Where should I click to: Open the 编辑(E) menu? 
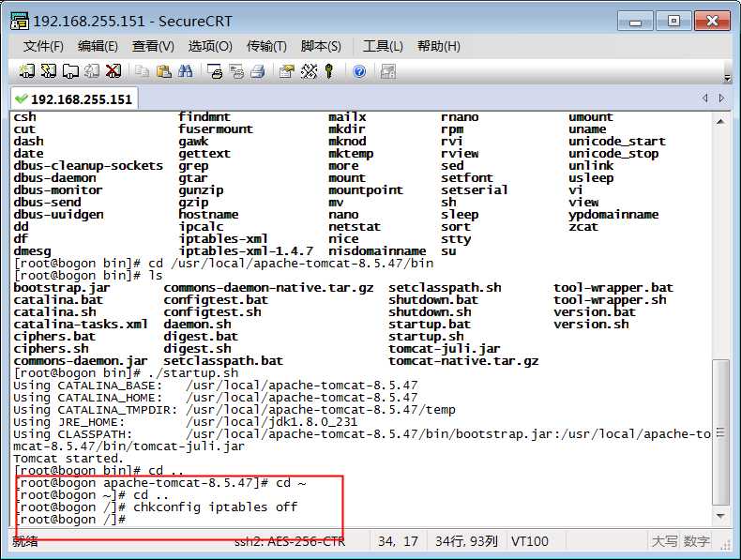click(98, 46)
